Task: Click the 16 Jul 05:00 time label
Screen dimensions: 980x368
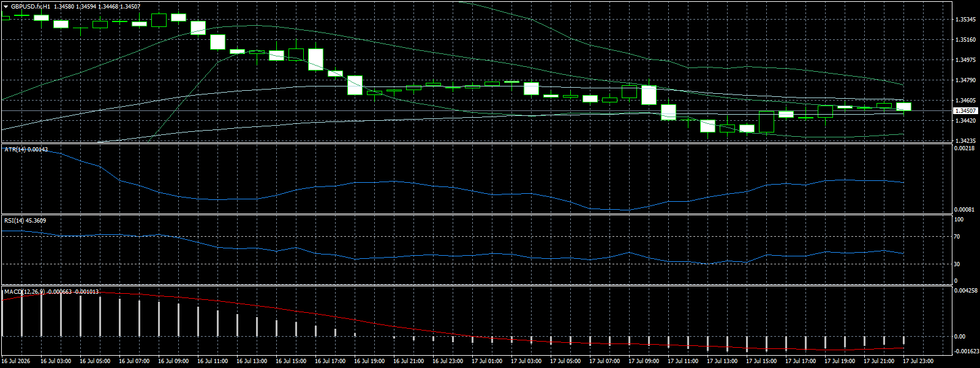Action: (95, 361)
